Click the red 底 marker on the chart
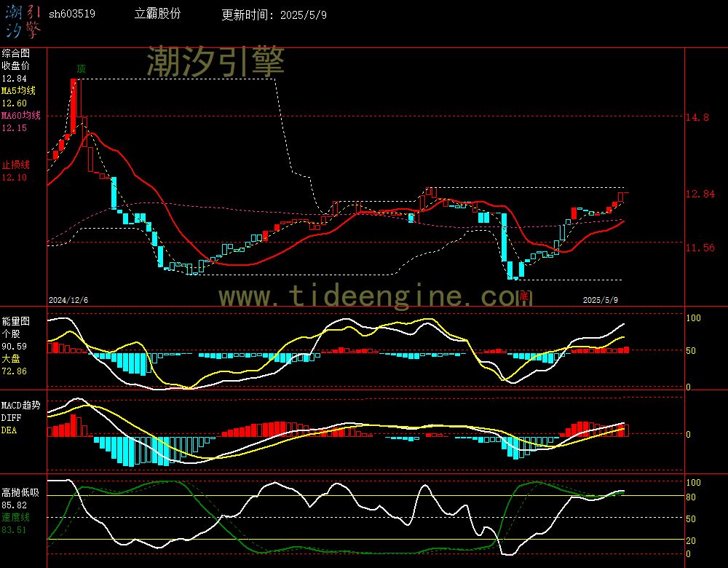728x568 pixels. coord(524,296)
